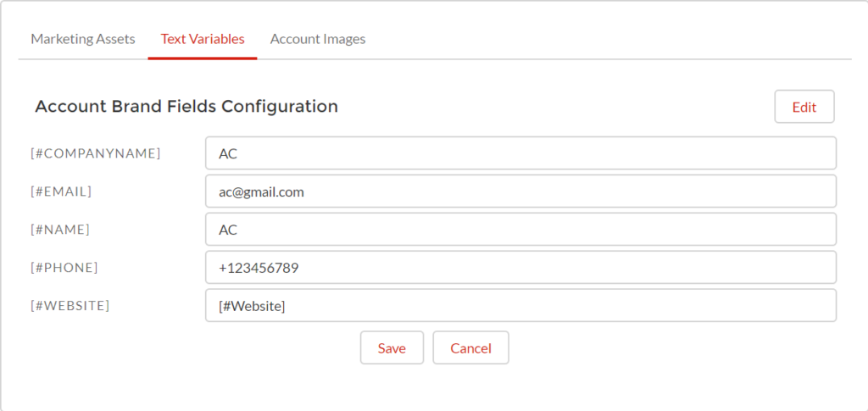The width and height of the screenshot is (868, 411).
Task: Focus the website field containing [#Website]
Action: [520, 305]
